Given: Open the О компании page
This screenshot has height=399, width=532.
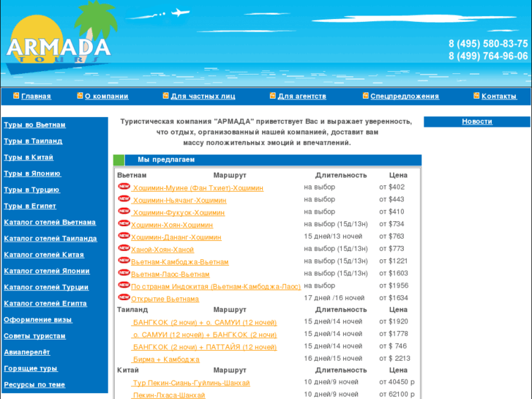Looking at the screenshot, I should [107, 97].
